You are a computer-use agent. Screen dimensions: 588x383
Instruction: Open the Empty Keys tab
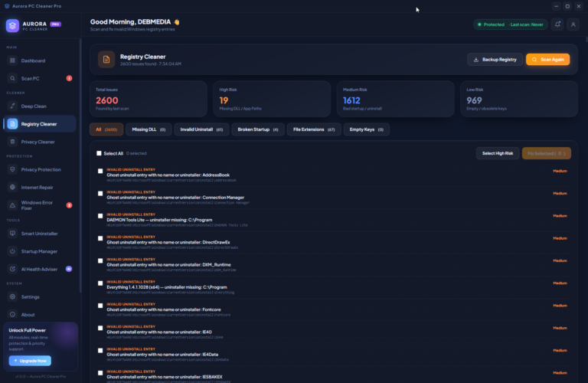(x=367, y=129)
